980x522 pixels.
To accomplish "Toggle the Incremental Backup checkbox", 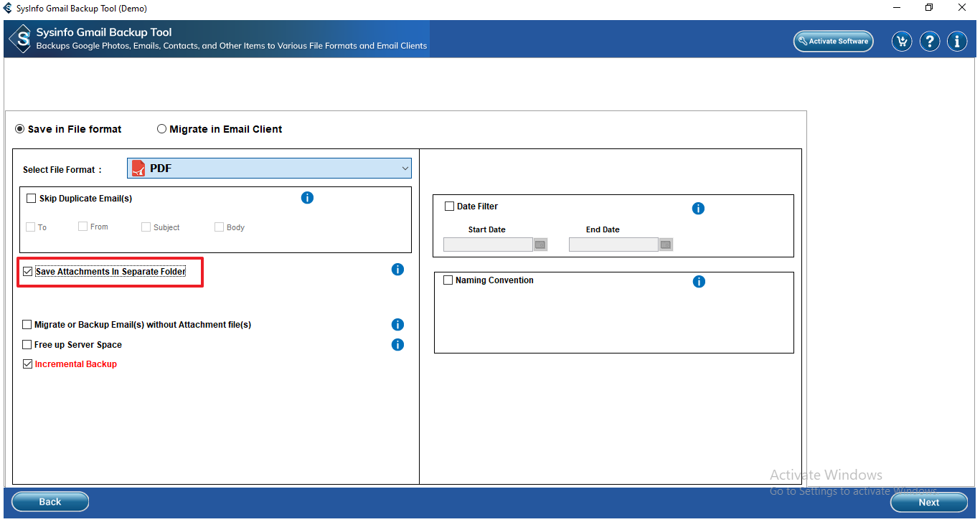I will (x=28, y=364).
